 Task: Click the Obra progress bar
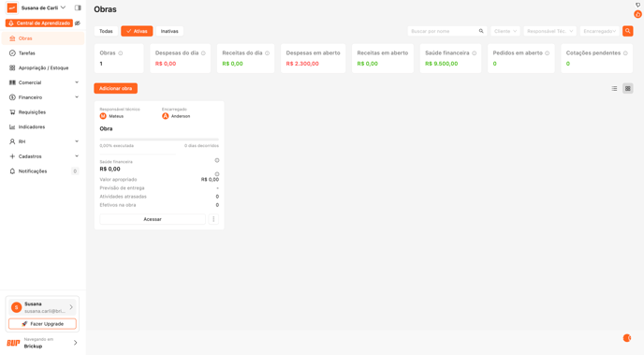pos(159,140)
